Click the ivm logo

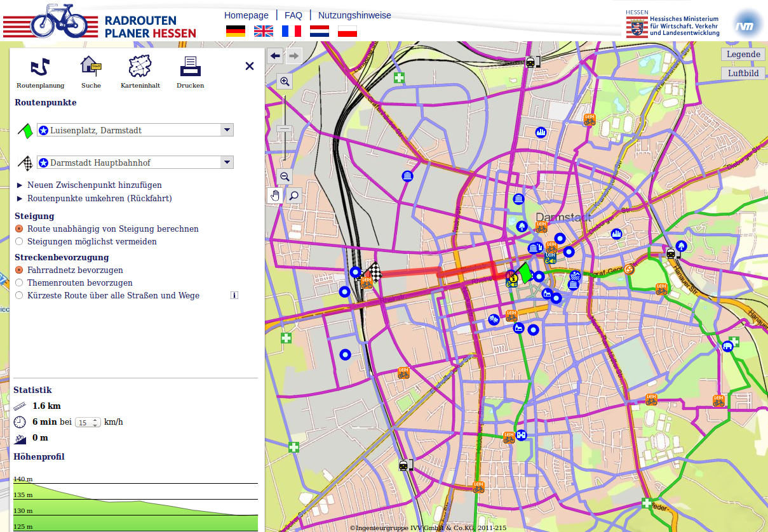748,25
